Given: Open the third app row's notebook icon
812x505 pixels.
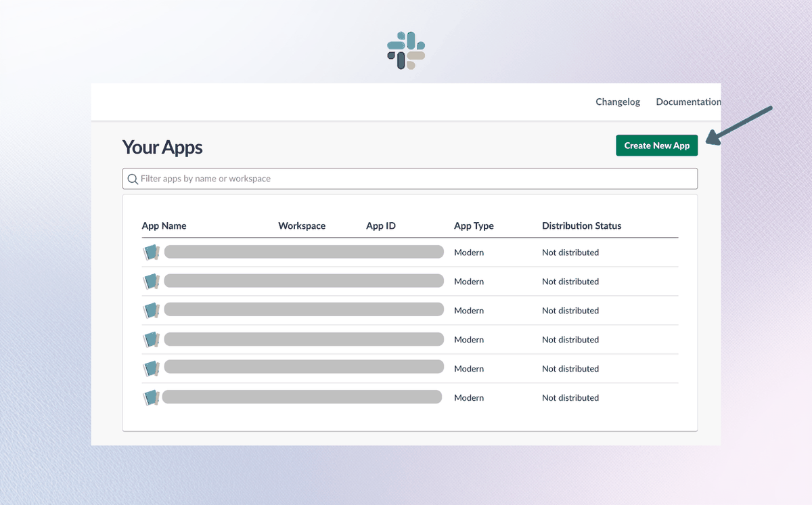Looking at the screenshot, I should tap(151, 311).
